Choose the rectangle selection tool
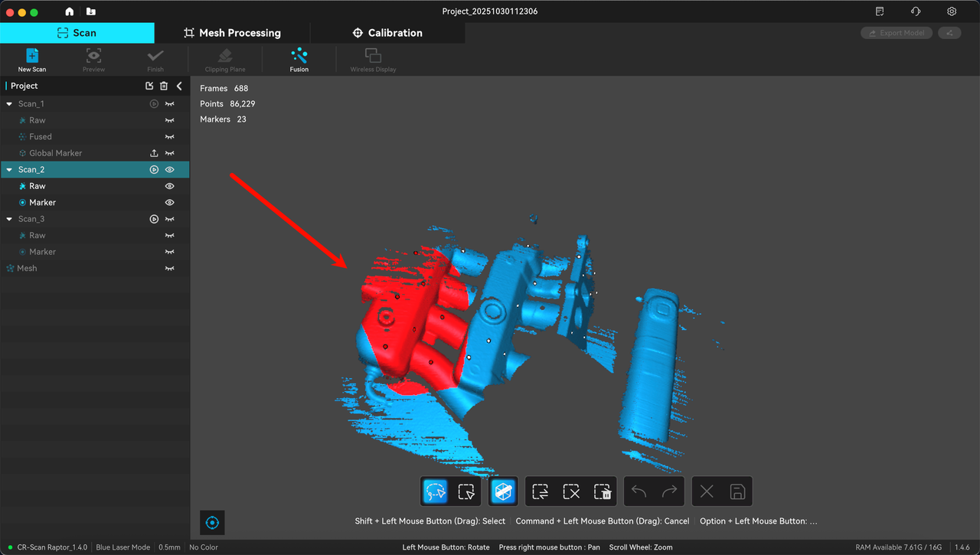This screenshot has width=980, height=555. point(466,491)
